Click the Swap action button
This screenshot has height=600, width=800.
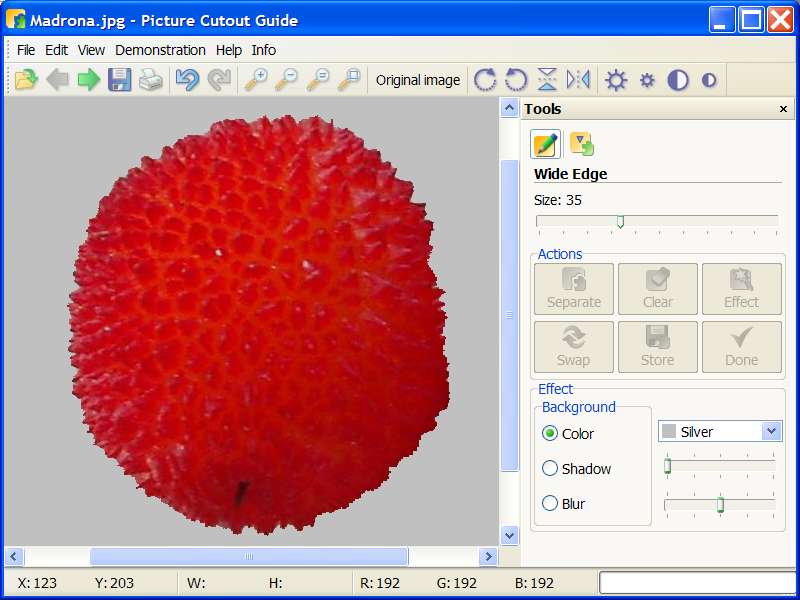(x=573, y=347)
